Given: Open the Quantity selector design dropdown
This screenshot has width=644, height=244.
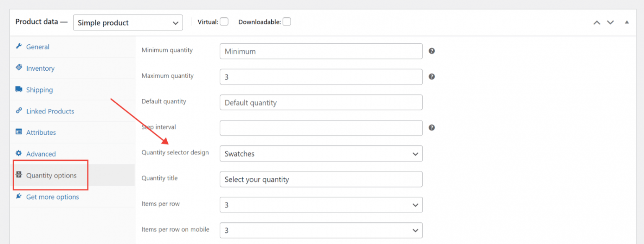Looking at the screenshot, I should coord(321,154).
